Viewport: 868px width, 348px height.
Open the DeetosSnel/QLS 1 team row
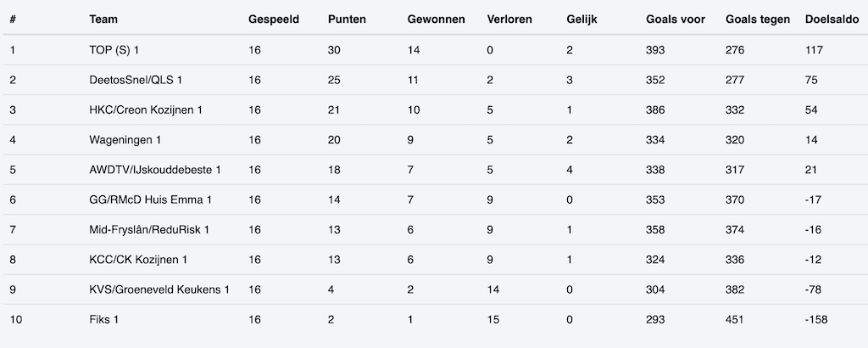pyautogui.click(x=136, y=80)
